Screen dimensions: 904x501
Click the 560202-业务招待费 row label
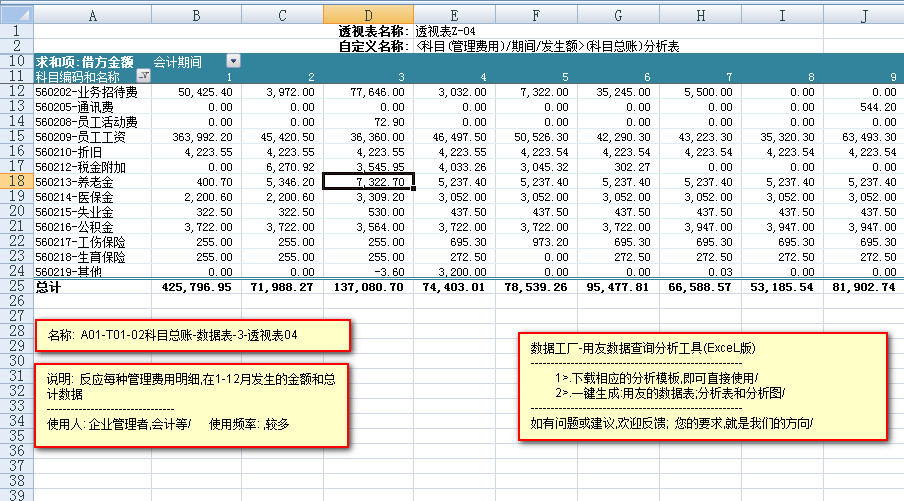(x=86, y=92)
